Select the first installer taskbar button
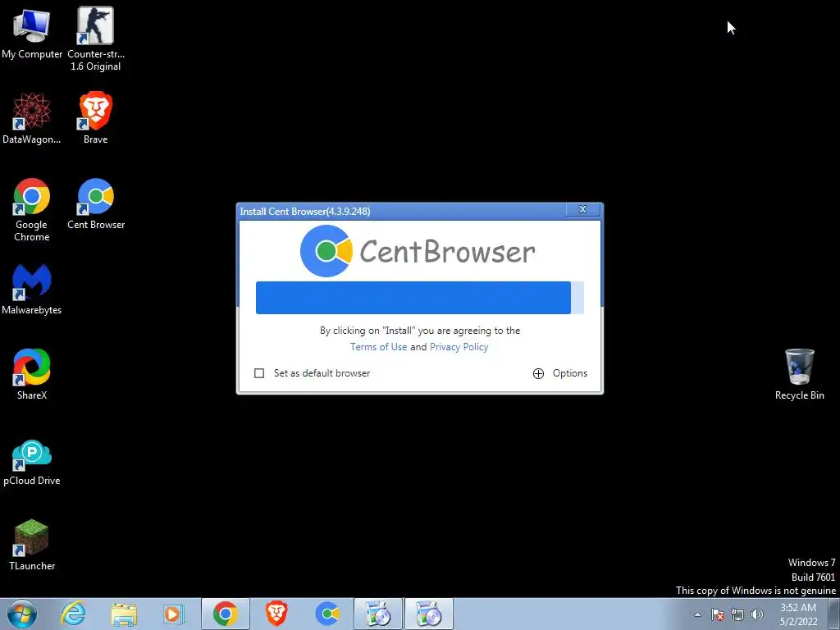840x630 pixels. (378, 614)
